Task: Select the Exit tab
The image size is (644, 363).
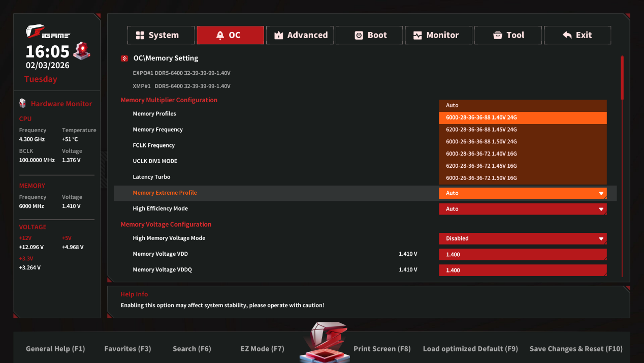Action: pos(577,35)
